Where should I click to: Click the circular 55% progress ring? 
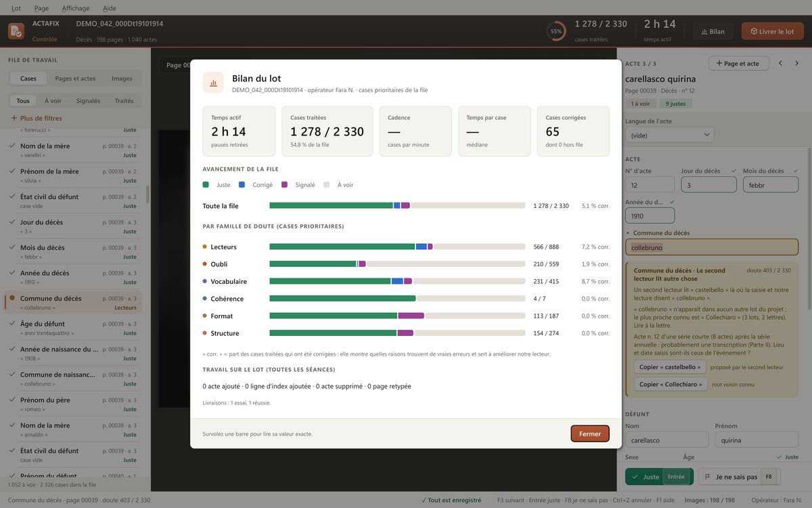coord(556,31)
